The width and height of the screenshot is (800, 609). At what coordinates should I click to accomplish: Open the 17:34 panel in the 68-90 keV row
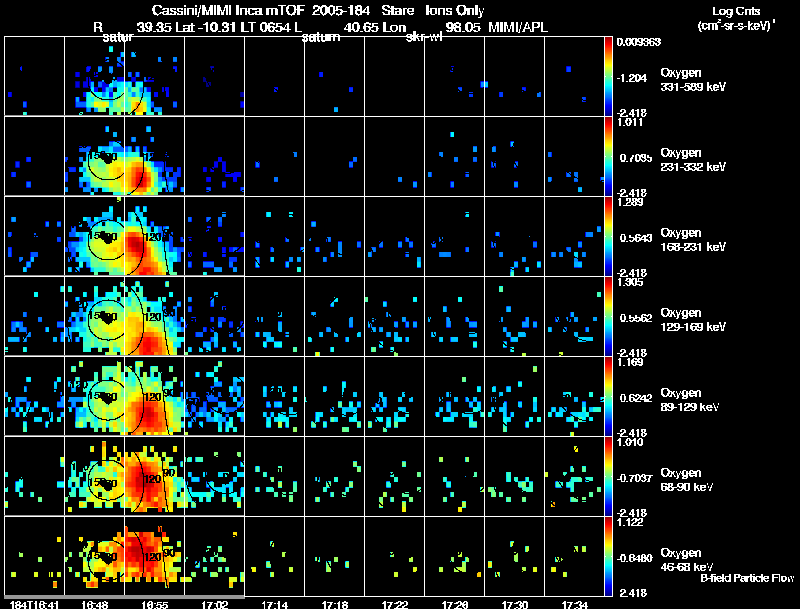(x=575, y=476)
